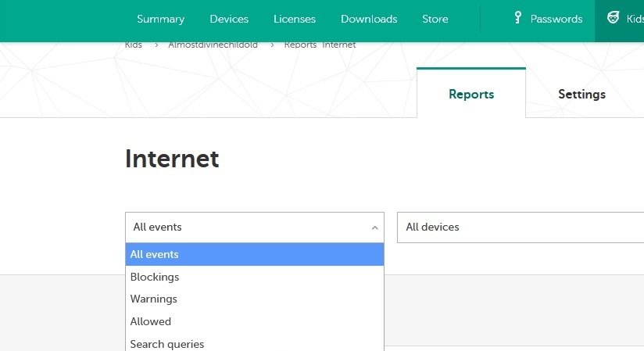The height and width of the screenshot is (351, 644).
Task: Open the All devices dropdown
Action: [520, 227]
